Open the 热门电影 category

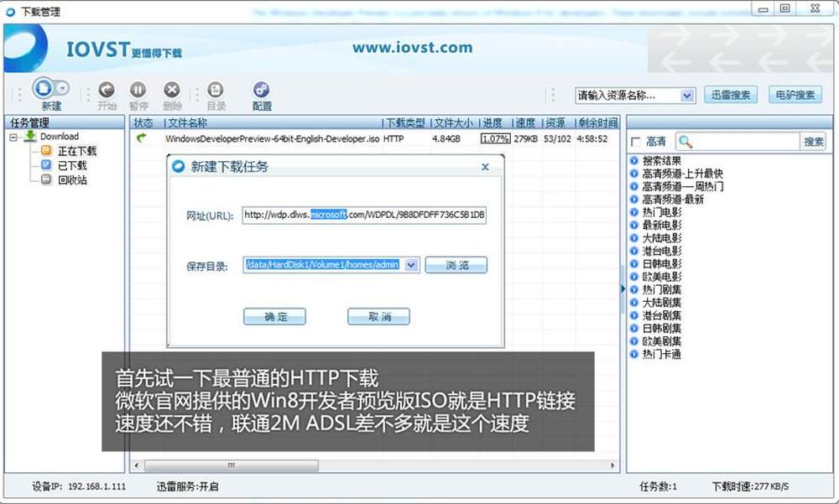661,212
